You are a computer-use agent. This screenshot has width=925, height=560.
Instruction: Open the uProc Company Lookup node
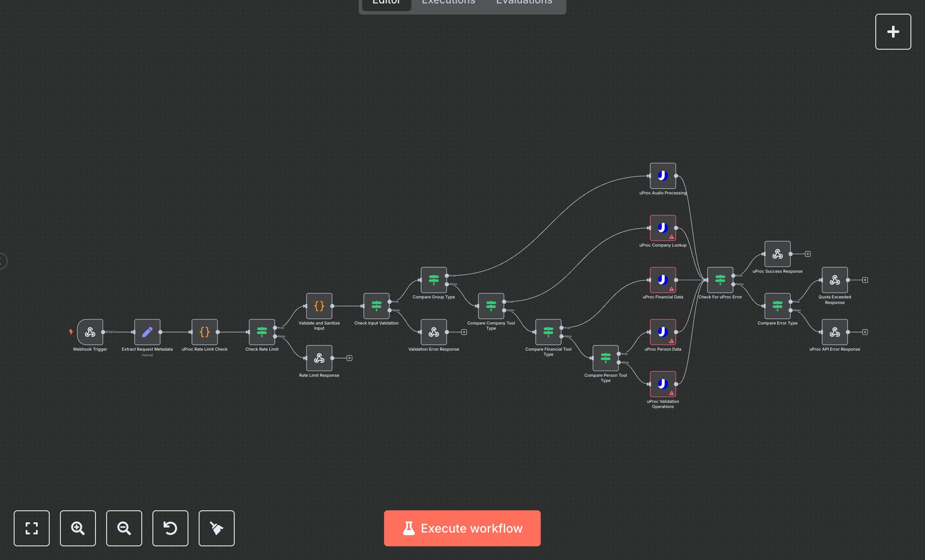(x=663, y=228)
